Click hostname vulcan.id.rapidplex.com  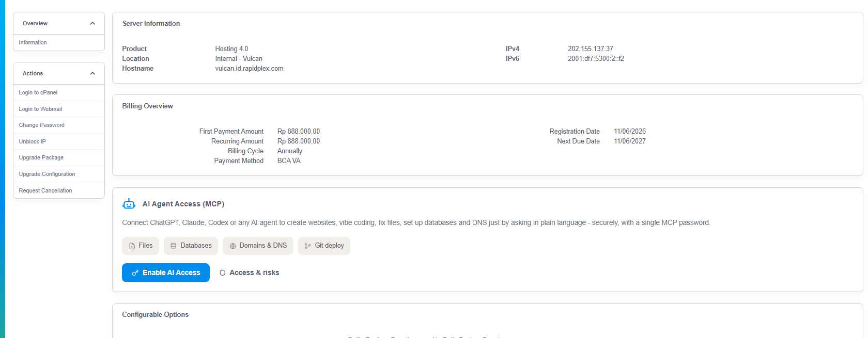pyautogui.click(x=249, y=69)
